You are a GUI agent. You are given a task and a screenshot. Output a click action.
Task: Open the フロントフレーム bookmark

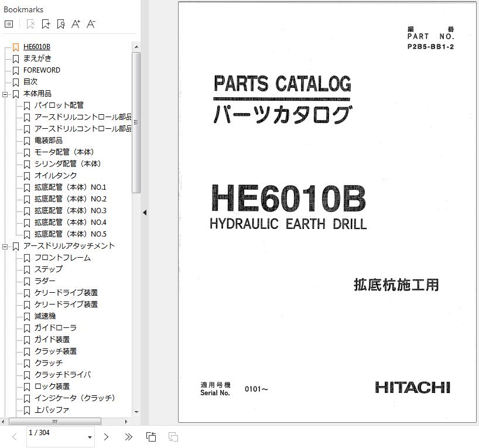coord(62,258)
